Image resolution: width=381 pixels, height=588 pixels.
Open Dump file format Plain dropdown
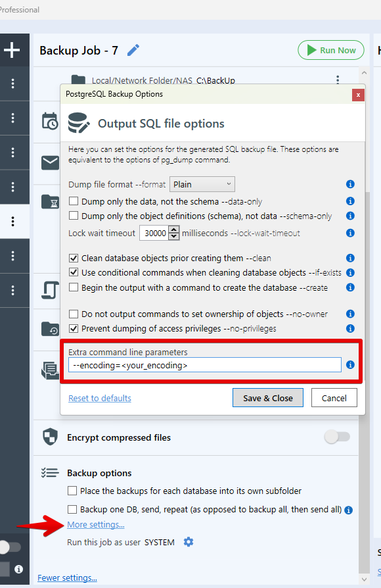point(202,185)
